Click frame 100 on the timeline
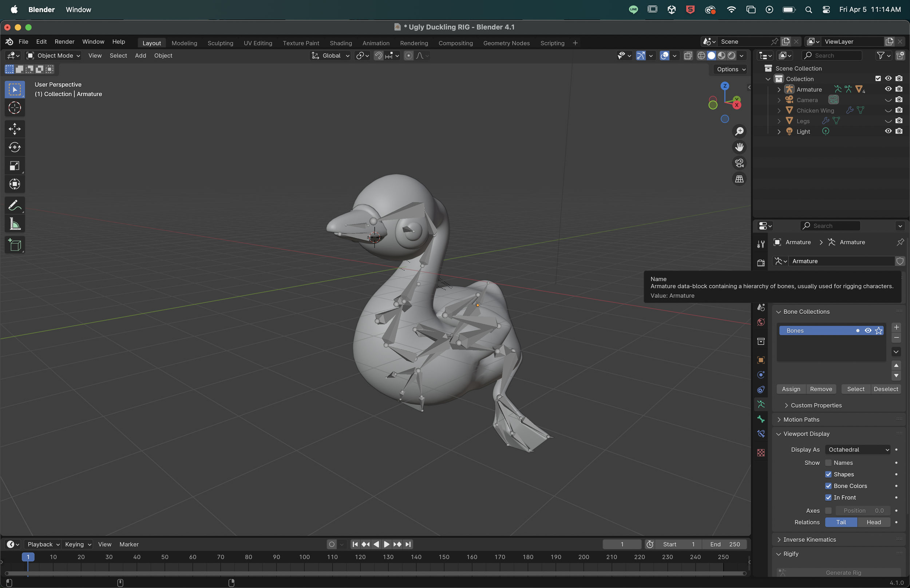This screenshot has height=588, width=910. [304, 557]
